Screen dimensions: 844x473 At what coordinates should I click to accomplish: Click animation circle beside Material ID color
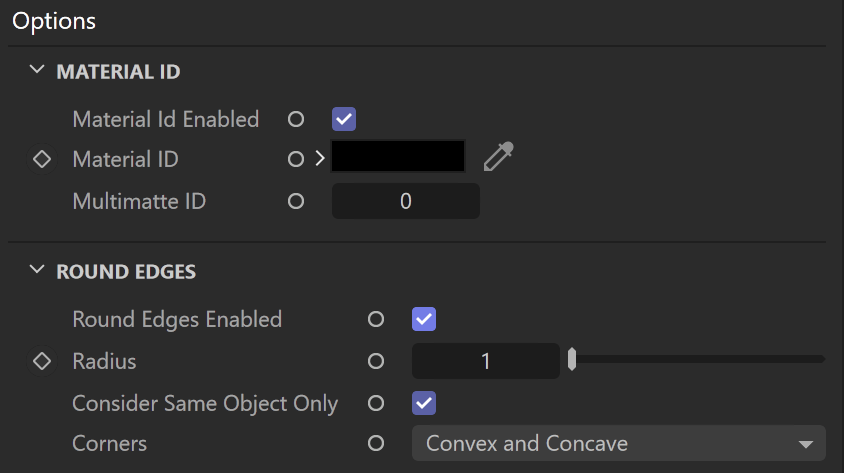[x=296, y=159]
